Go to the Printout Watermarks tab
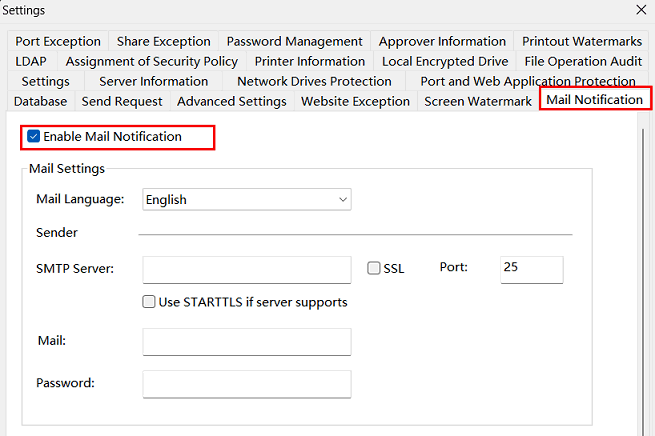This screenshot has width=655, height=436. [582, 41]
